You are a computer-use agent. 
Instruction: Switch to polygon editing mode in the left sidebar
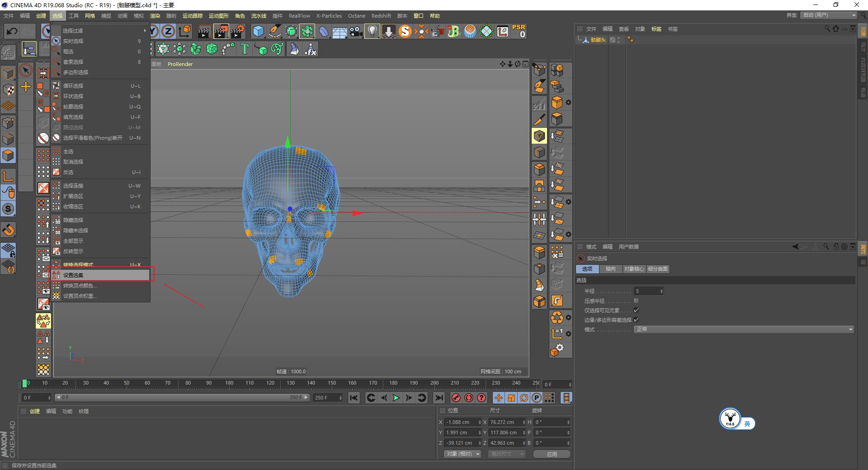tap(8, 155)
